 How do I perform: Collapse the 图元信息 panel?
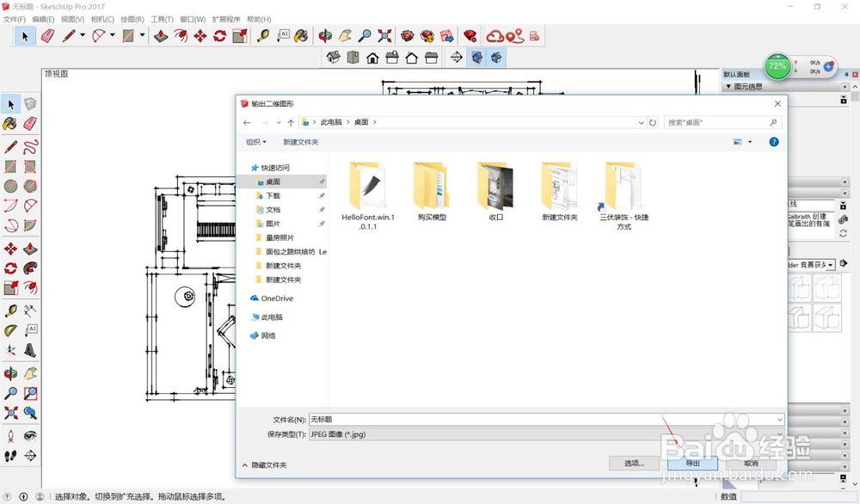click(728, 87)
